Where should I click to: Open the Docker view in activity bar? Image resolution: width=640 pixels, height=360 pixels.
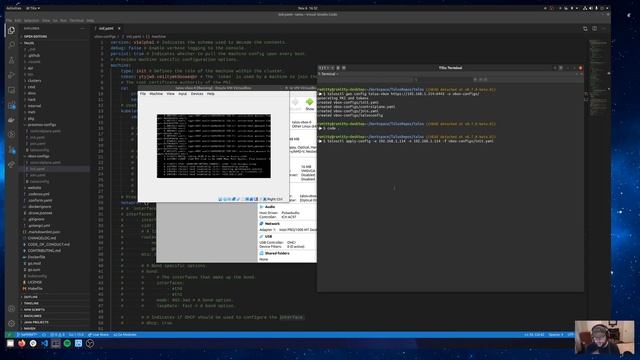click(11, 120)
